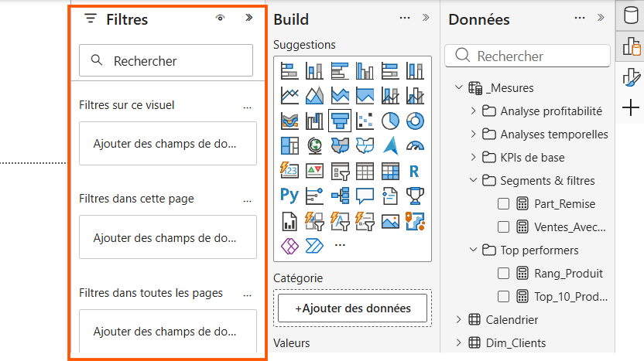Select the Power Apps visual
The width and height of the screenshot is (644, 361).
click(289, 246)
